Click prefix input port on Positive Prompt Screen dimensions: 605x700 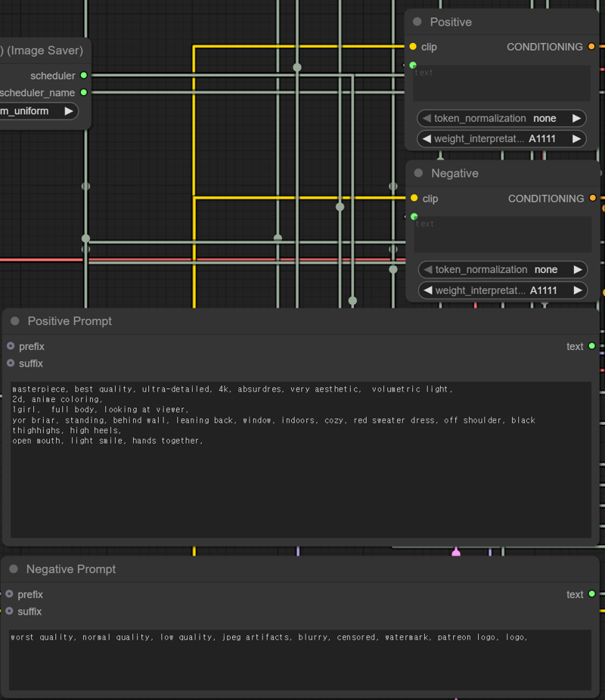[11, 346]
